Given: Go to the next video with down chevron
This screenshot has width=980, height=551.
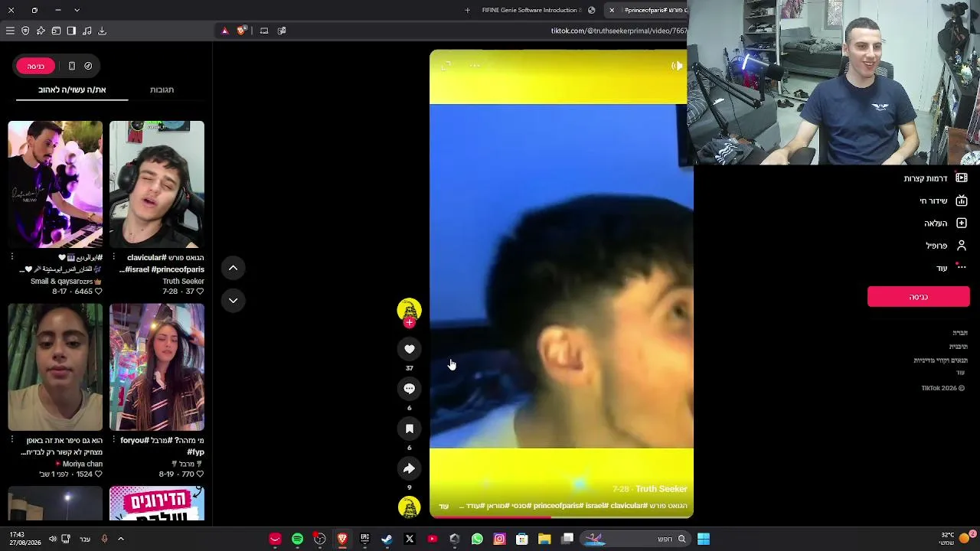Looking at the screenshot, I should 234,300.
